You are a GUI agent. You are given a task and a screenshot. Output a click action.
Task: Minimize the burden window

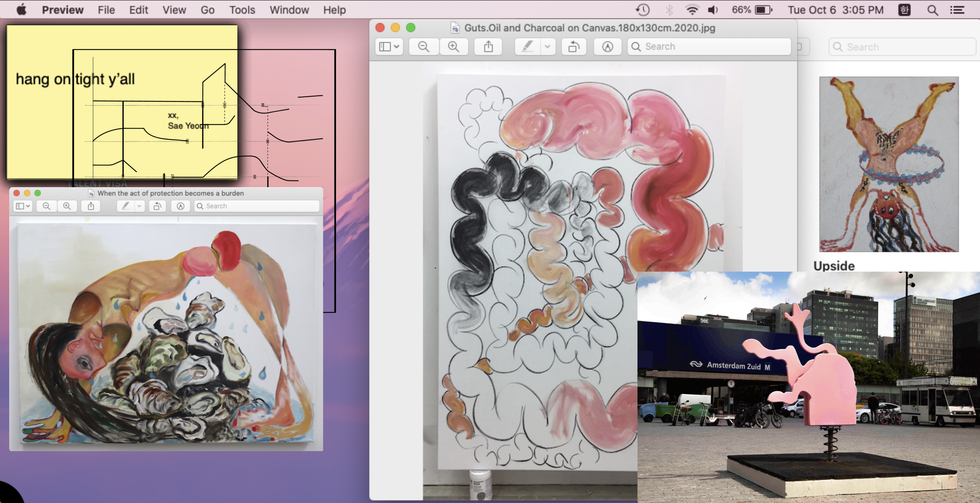click(x=27, y=193)
